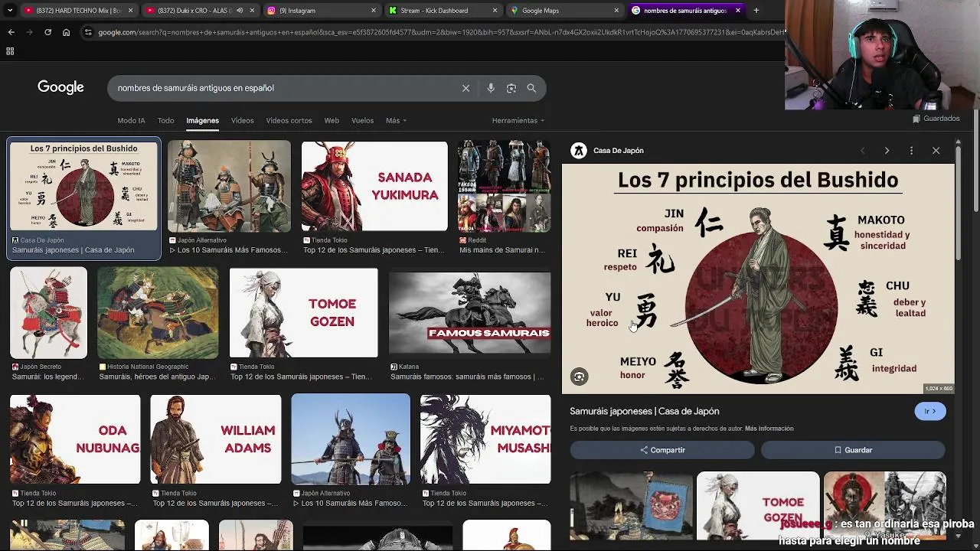Open the three-dot options in the image panel
This screenshot has height=551, width=980.
click(911, 151)
